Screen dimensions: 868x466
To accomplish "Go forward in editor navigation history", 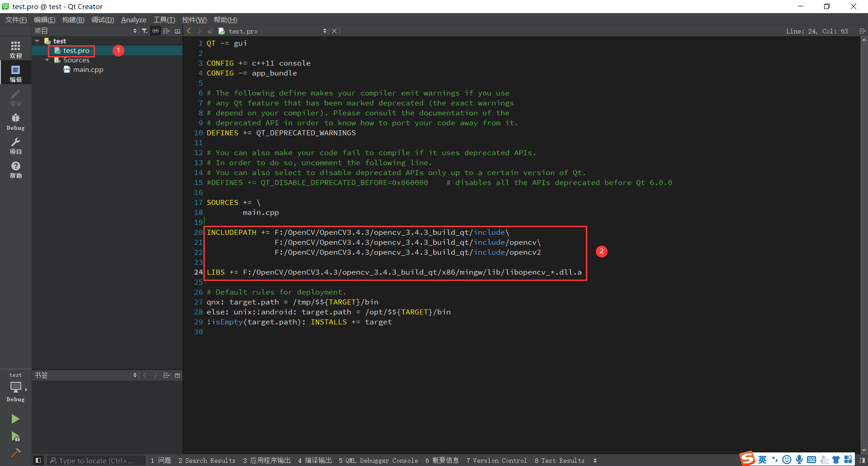I will click(x=199, y=31).
